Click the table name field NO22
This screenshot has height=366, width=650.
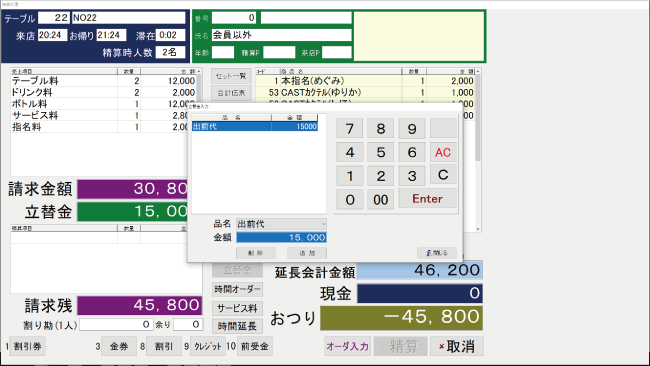click(129, 18)
